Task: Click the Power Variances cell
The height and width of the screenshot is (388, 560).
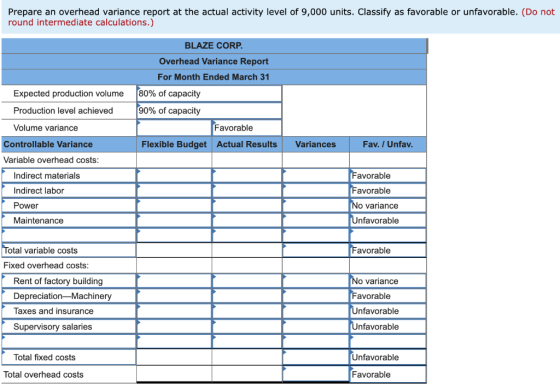Action: [x=316, y=206]
